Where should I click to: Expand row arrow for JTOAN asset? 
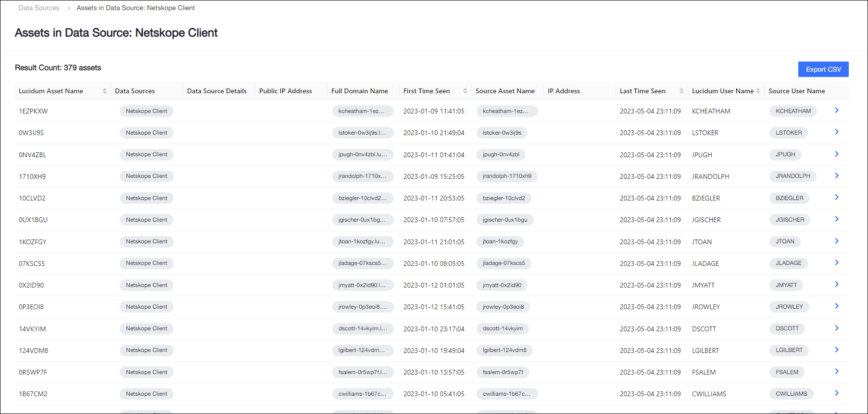click(837, 241)
